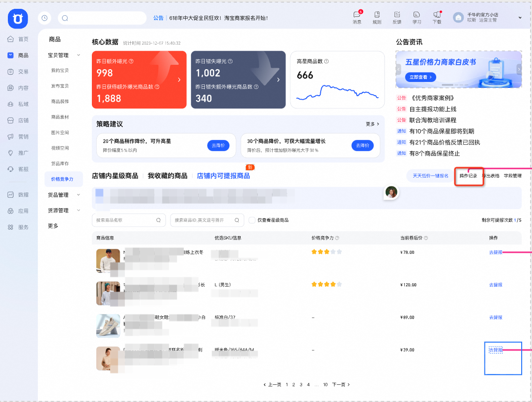Expand 货品管理 section
The height and width of the screenshot is (402, 532).
[79, 194]
